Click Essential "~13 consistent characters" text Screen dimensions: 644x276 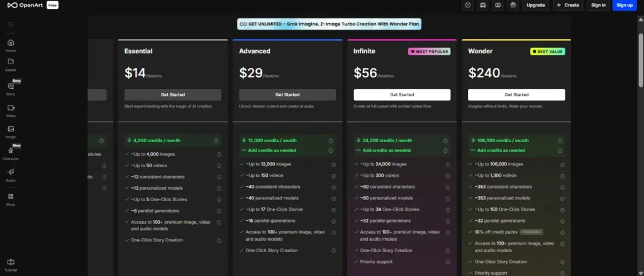(x=158, y=177)
